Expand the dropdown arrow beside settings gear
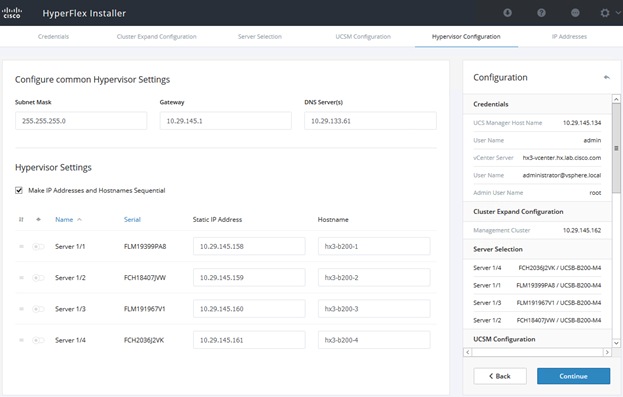Viewport: 623px width, 397px height. (618, 13)
